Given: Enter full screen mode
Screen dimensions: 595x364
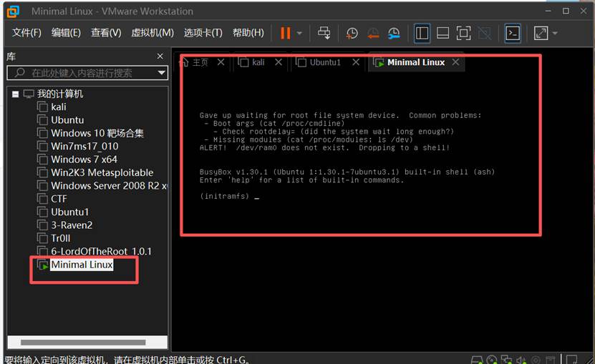Looking at the screenshot, I should tap(463, 34).
